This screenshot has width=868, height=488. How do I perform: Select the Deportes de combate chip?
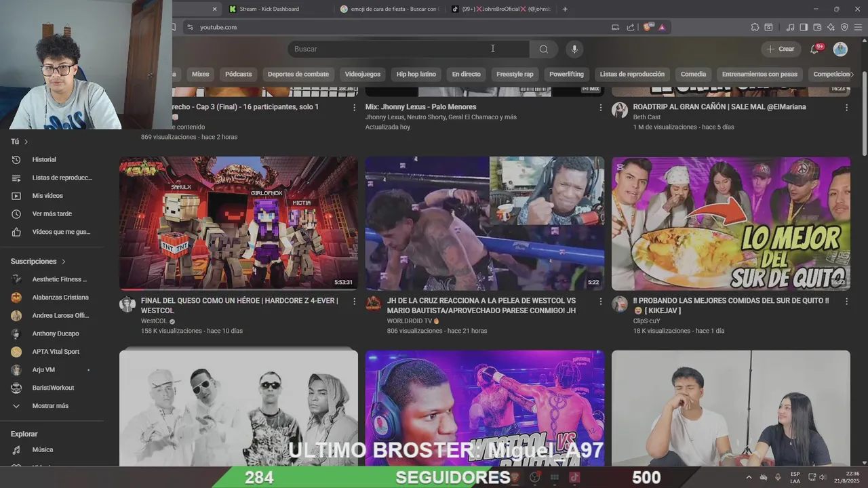[298, 74]
